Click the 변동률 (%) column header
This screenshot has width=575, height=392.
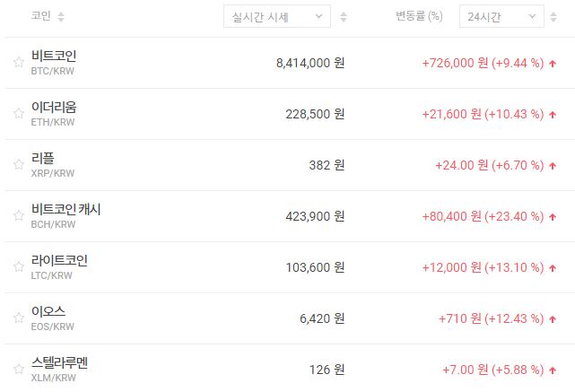419,17
